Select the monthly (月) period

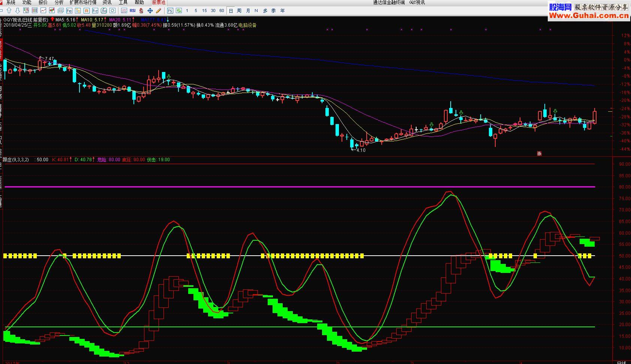coord(248,10)
